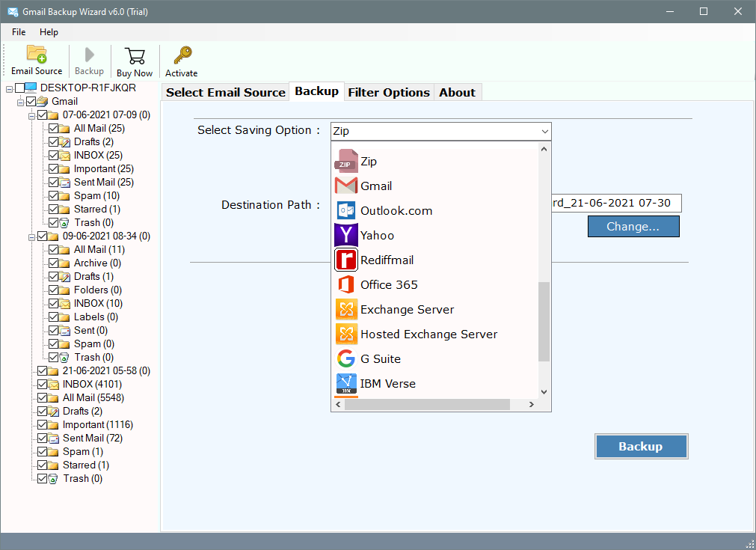Viewport: 756px width, 550px height.
Task: Click trash icon of Trash under 07-06-2021
Action: click(64, 223)
